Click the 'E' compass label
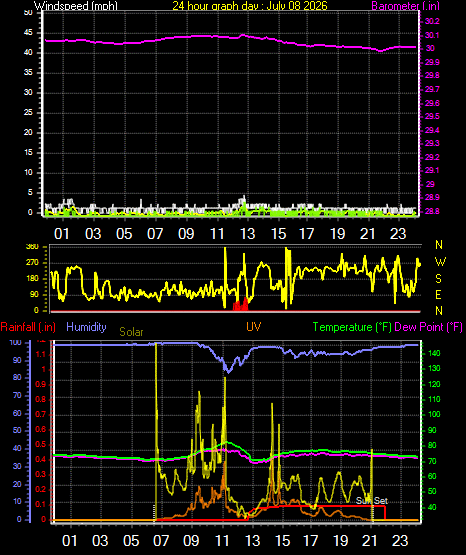This screenshot has height=555, width=466. pos(438,294)
